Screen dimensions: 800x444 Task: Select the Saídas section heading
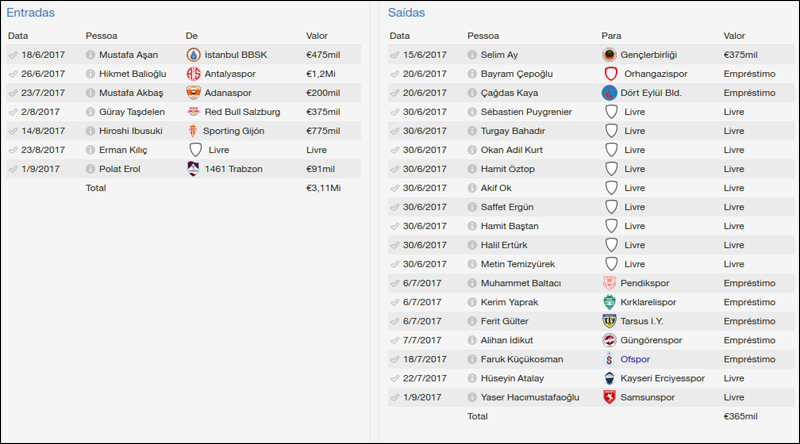point(407,13)
